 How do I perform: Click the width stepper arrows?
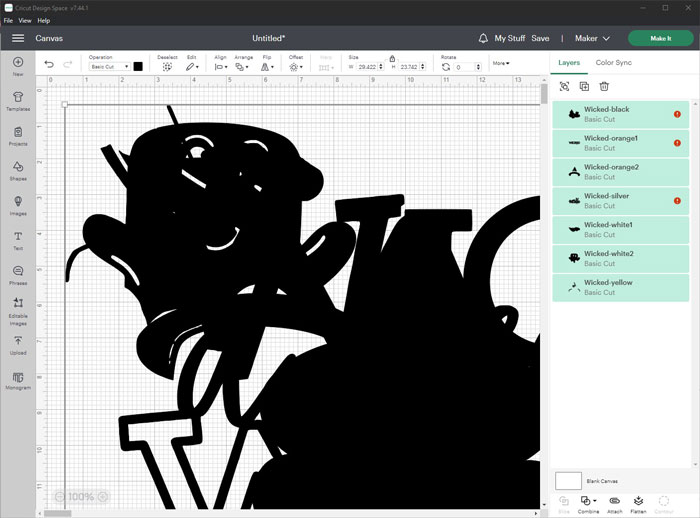click(x=381, y=67)
